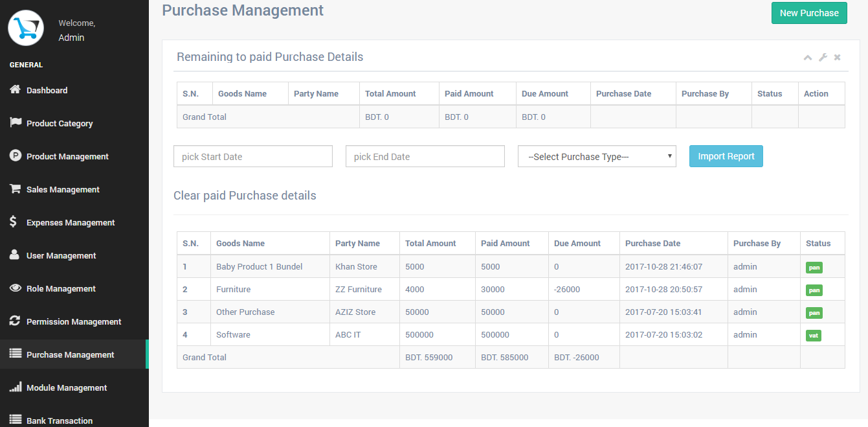Click the Sales Management cart icon
This screenshot has height=427, width=868.
pos(16,189)
